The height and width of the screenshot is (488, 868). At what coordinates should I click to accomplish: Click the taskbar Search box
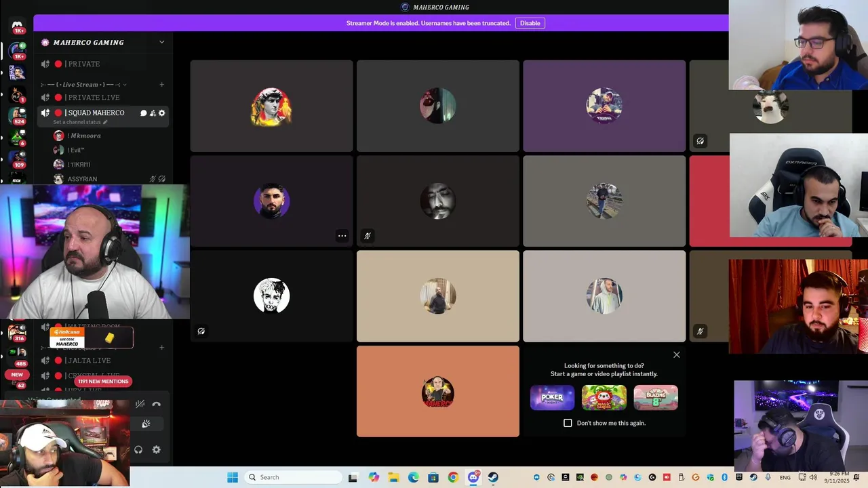tap(293, 477)
